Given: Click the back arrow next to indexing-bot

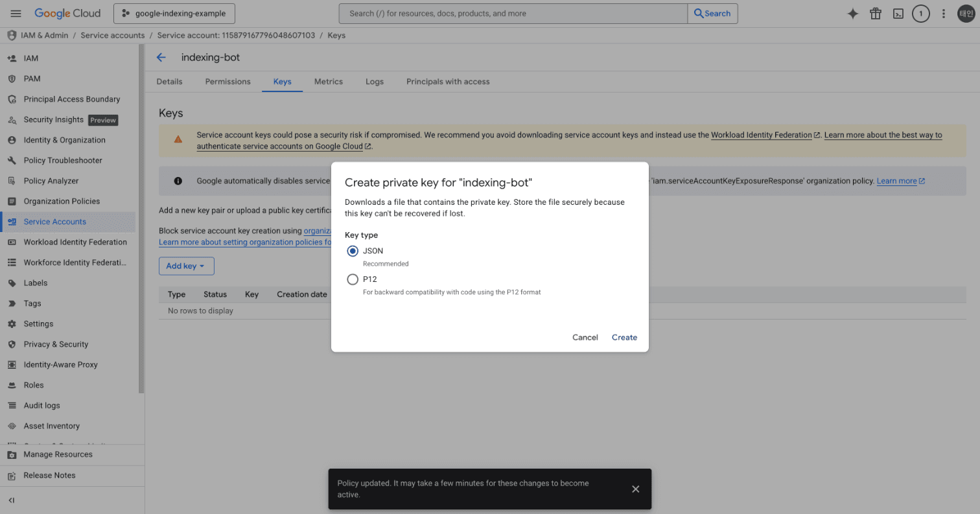Looking at the screenshot, I should tap(161, 57).
